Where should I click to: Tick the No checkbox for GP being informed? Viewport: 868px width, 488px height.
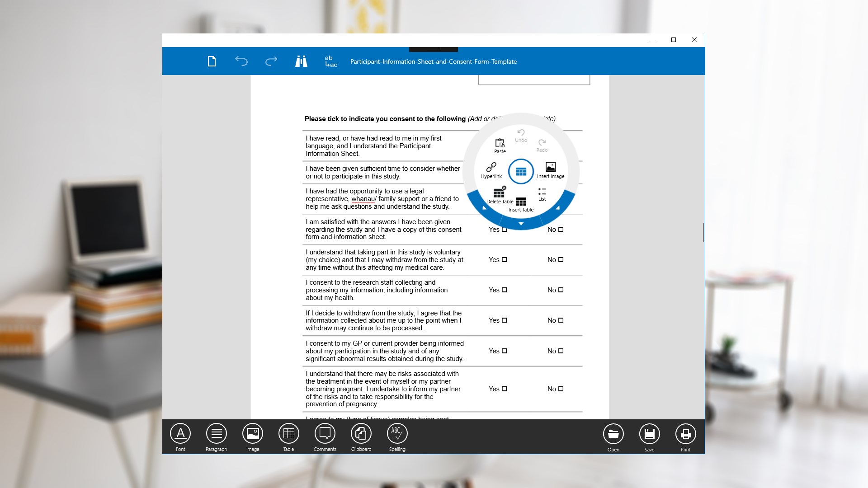click(x=561, y=351)
